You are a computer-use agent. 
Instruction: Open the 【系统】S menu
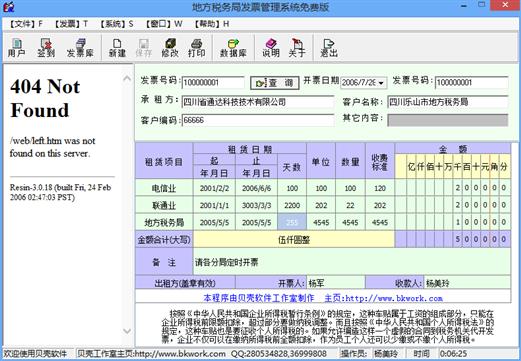click(x=116, y=24)
